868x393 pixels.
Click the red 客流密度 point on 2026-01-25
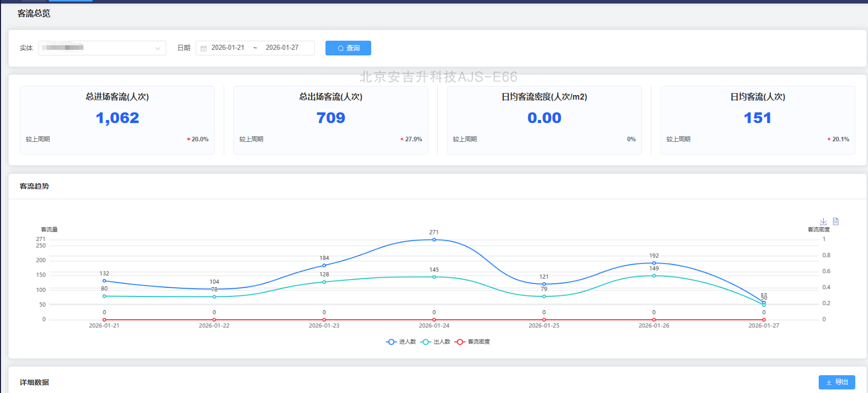(544, 320)
